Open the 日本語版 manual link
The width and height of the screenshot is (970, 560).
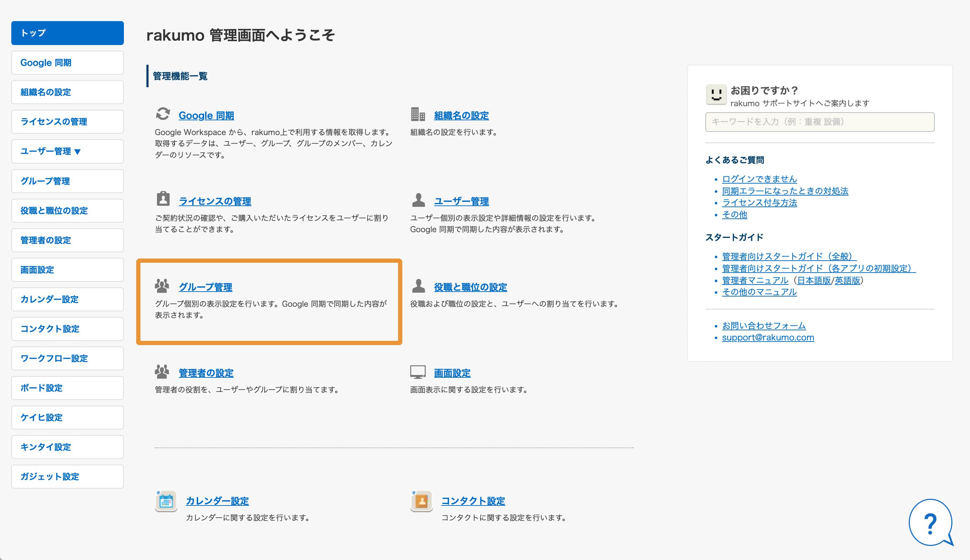click(814, 280)
